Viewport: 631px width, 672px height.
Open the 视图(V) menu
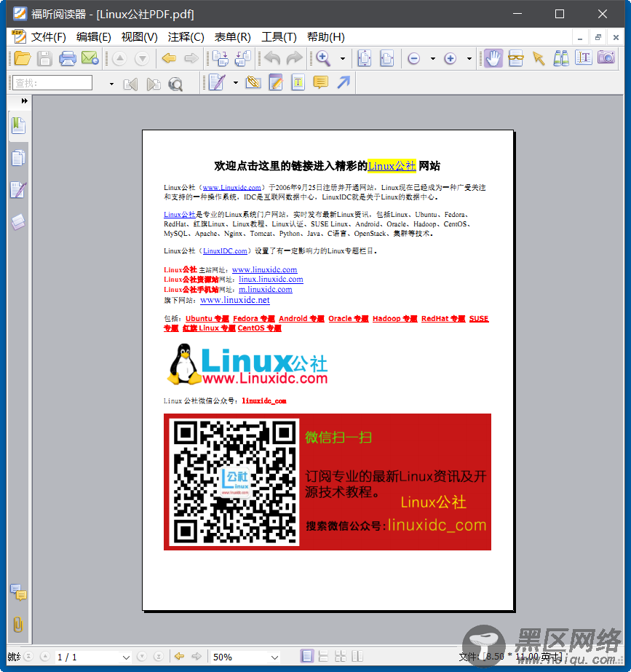click(x=140, y=37)
